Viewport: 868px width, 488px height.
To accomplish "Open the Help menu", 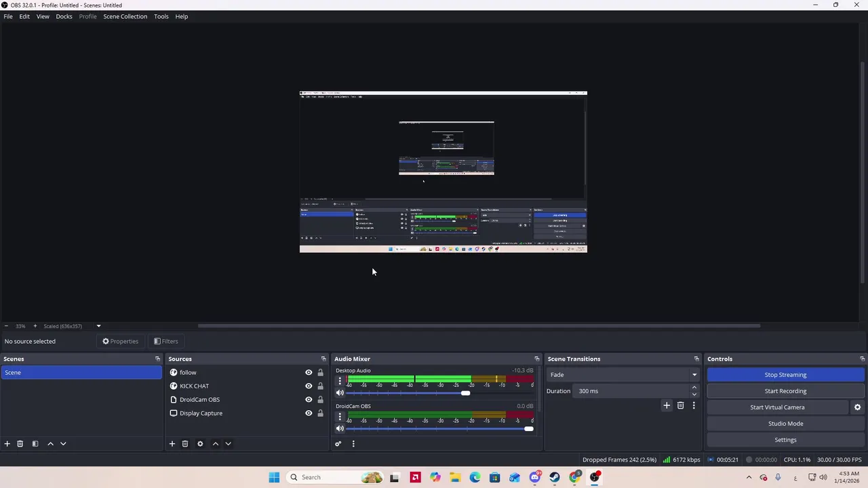I will (x=181, y=16).
